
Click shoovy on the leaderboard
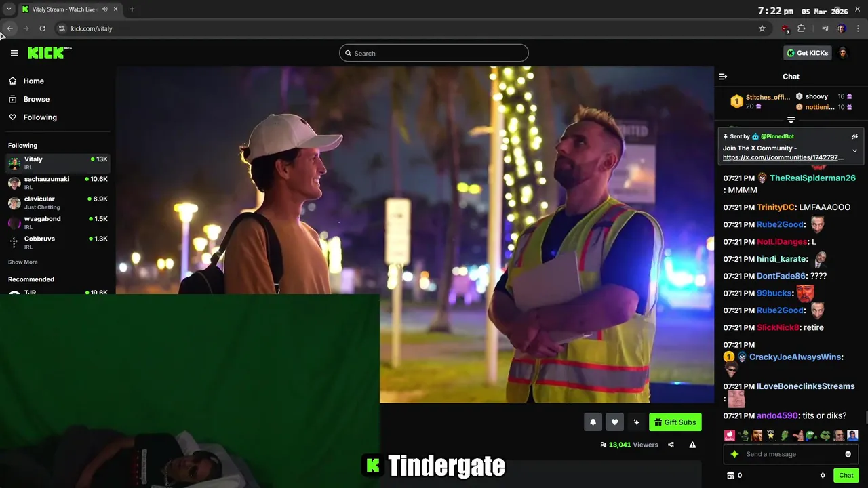(x=816, y=96)
